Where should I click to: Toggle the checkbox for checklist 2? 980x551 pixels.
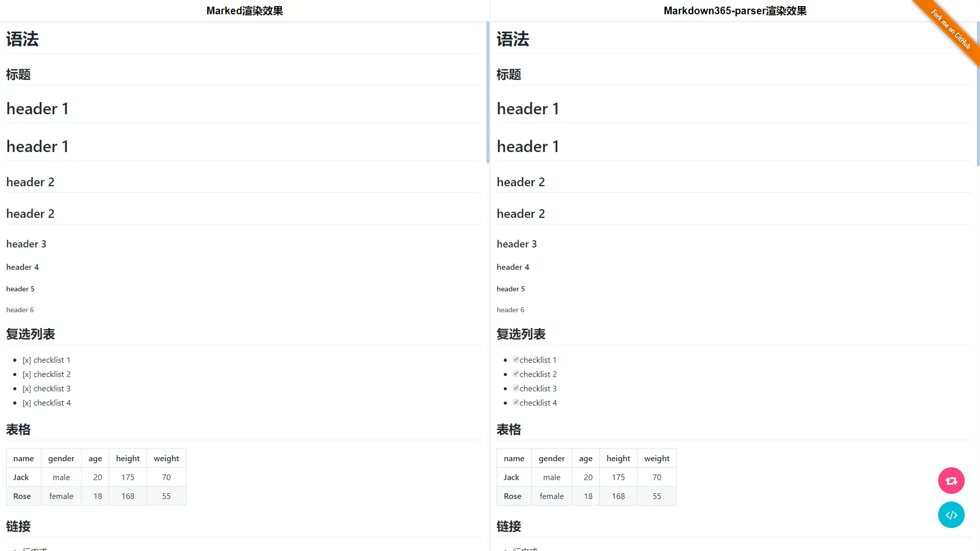click(516, 373)
